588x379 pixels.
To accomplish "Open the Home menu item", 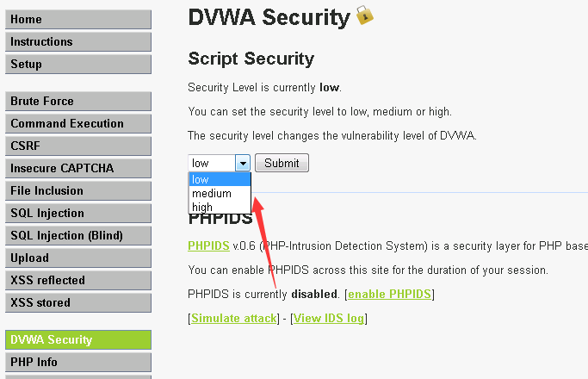I will [x=78, y=20].
